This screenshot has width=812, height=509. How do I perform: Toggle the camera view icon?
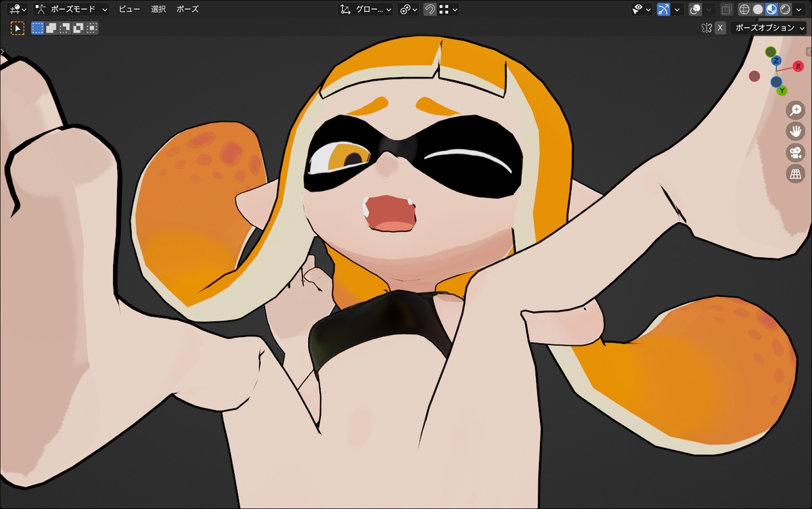[x=795, y=153]
